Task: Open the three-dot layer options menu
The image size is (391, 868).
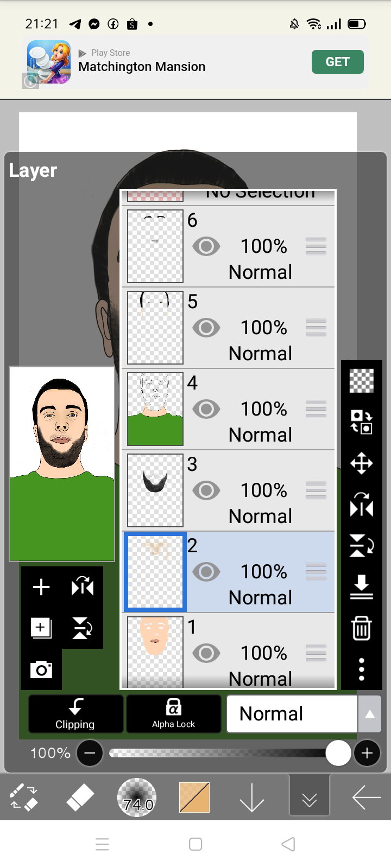Action: (x=361, y=669)
